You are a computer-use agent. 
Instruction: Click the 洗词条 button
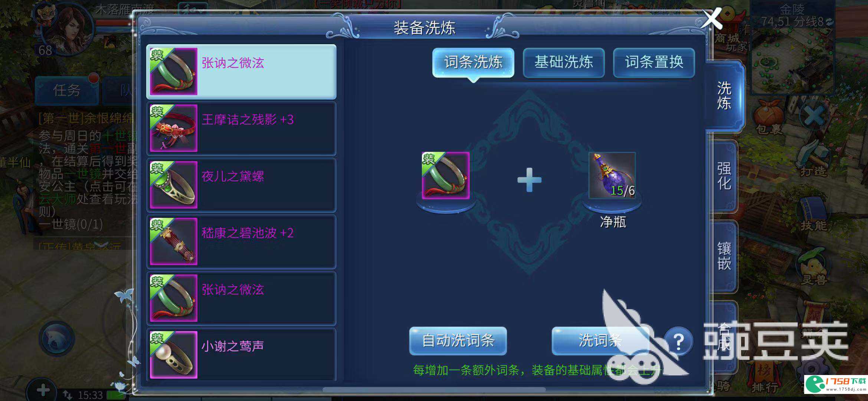pos(600,340)
